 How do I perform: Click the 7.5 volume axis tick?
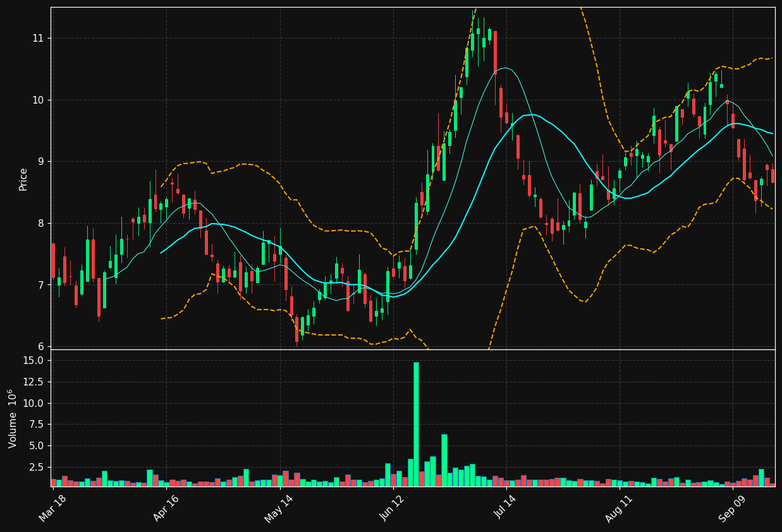click(37, 425)
